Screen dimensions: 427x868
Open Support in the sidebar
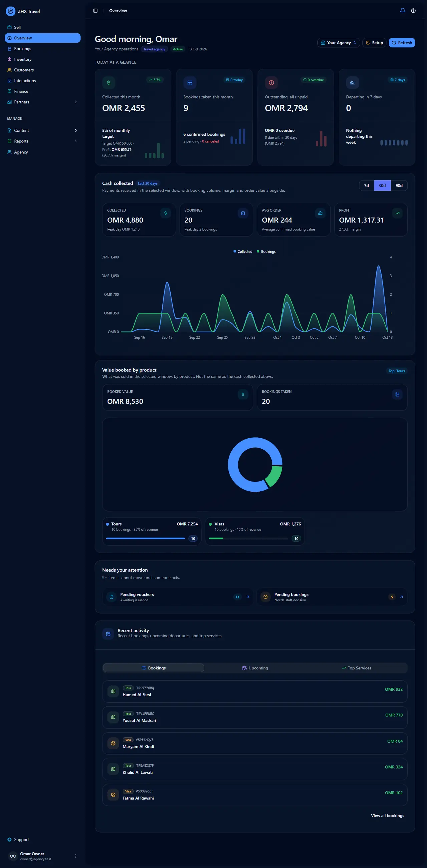[42, 839]
